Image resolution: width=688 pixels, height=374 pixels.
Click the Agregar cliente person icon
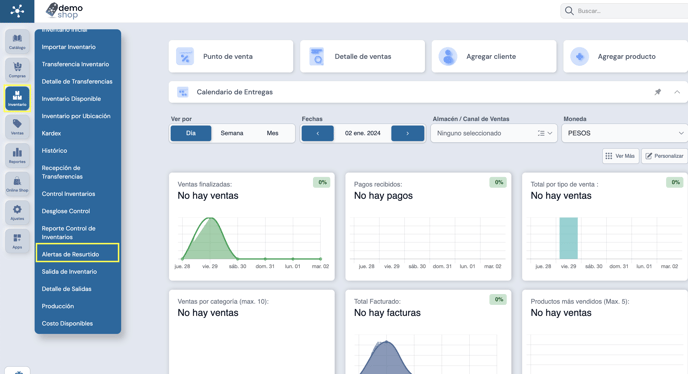pyautogui.click(x=448, y=57)
